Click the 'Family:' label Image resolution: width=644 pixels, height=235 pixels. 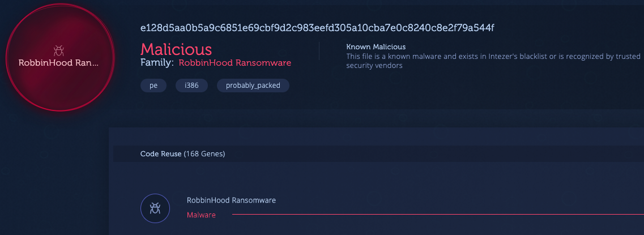[x=157, y=63]
